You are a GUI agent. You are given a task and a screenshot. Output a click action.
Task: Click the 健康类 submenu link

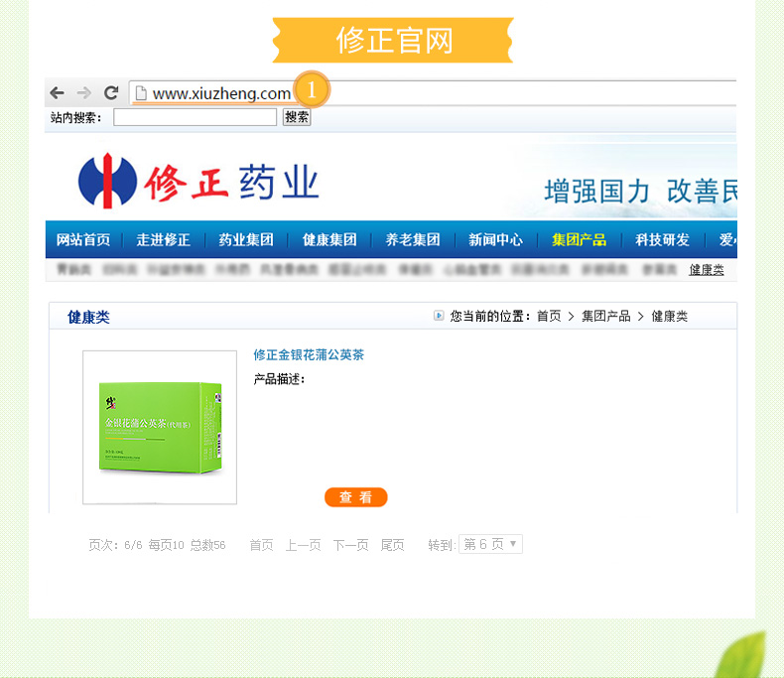pos(706,270)
